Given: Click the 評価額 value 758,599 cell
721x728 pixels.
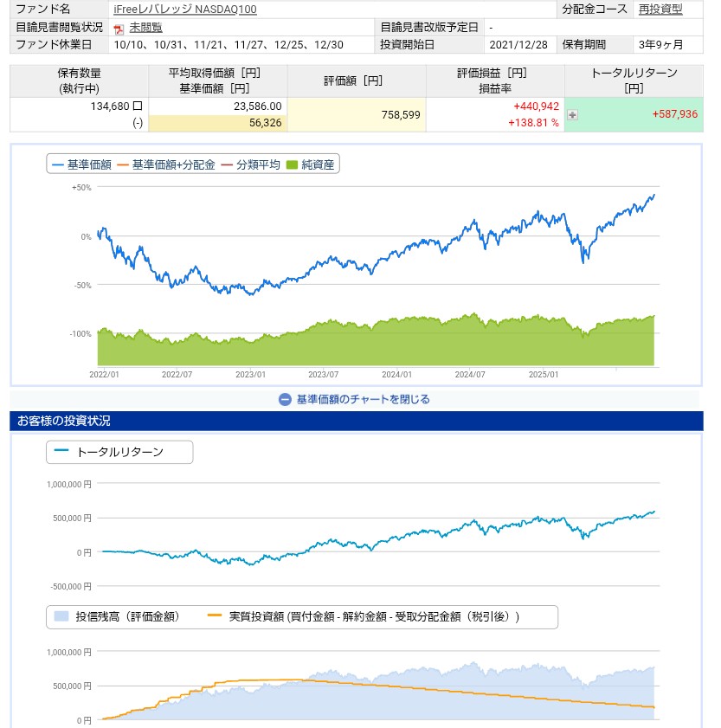Looking at the screenshot, I should coord(357,114).
